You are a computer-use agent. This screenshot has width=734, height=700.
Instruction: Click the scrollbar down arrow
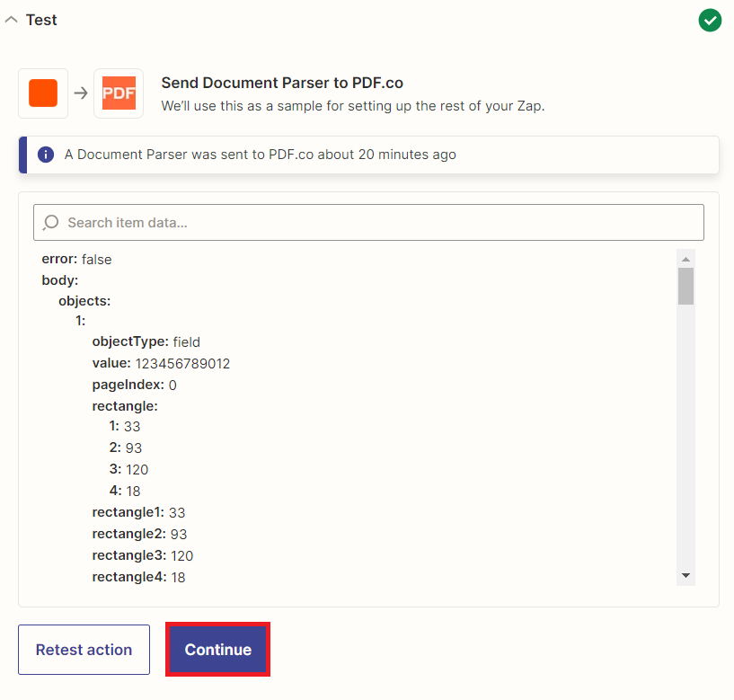(685, 575)
